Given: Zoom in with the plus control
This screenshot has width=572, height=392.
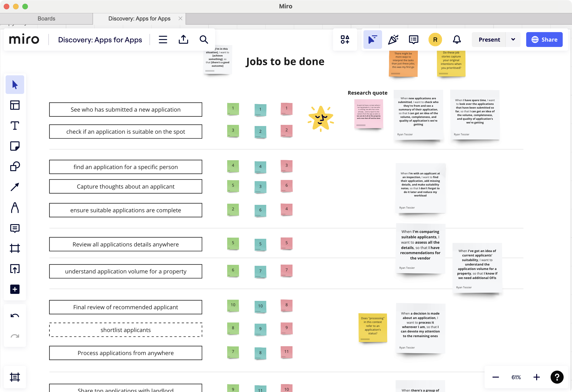Looking at the screenshot, I should [537, 377].
